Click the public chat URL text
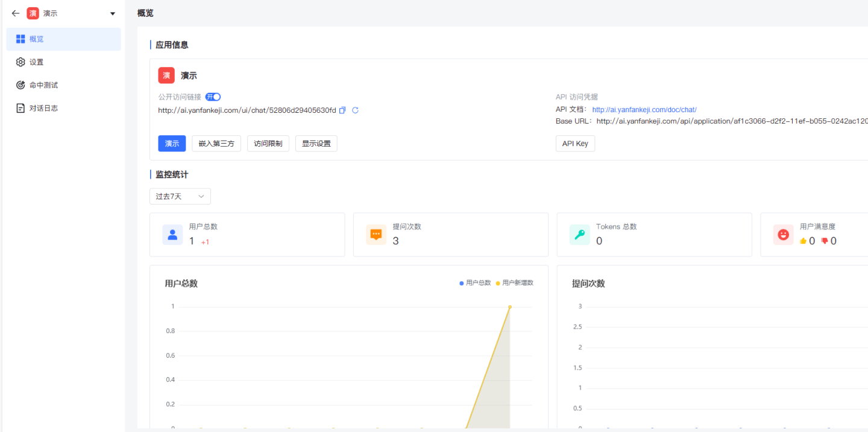Image resolution: width=868 pixels, height=432 pixels. [x=247, y=110]
